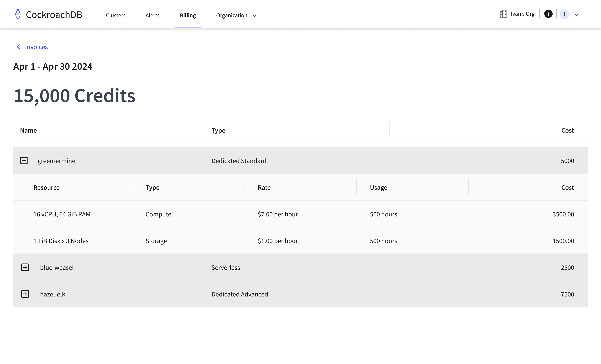Expand the blue-weasel cluster row
Viewport: 601px width, 364px height.
pyautogui.click(x=25, y=267)
